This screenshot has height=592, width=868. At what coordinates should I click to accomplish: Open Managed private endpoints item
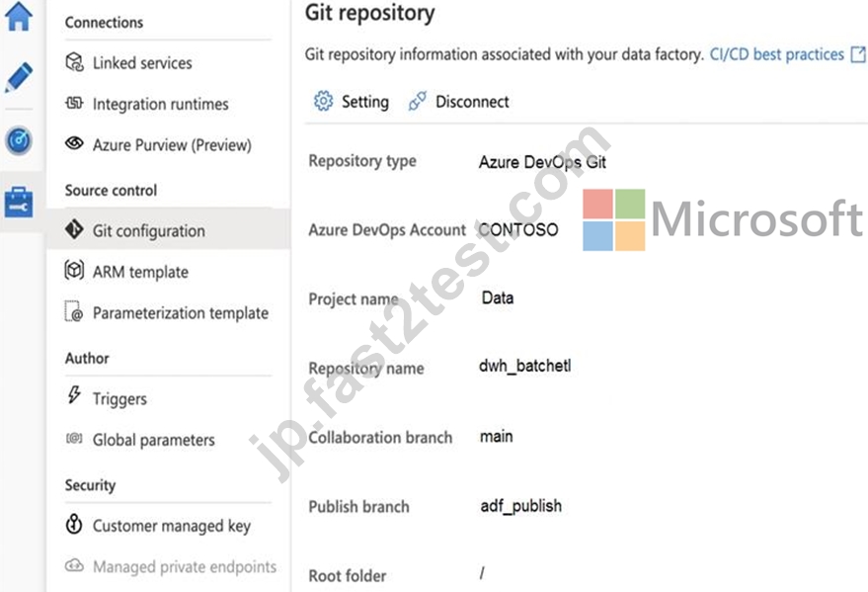pos(185,566)
